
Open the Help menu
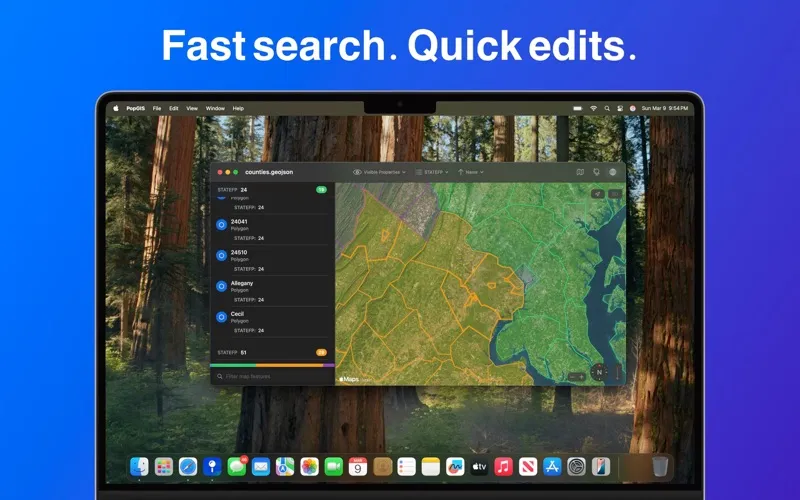[x=238, y=108]
